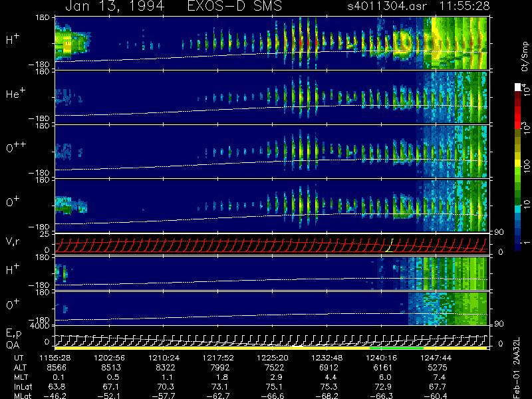Screen dimensions: 532x399
Task: Click altitude value '7522'
Action: [x=274, y=368]
